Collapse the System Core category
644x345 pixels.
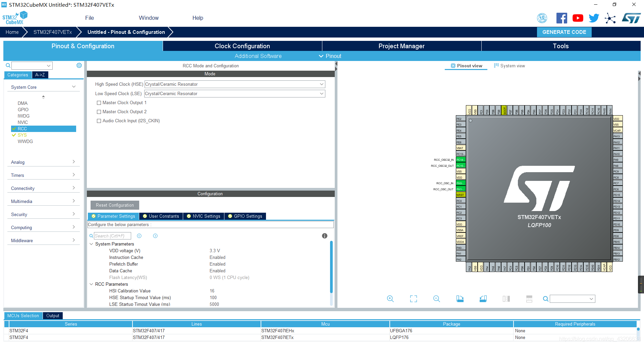[x=74, y=87]
